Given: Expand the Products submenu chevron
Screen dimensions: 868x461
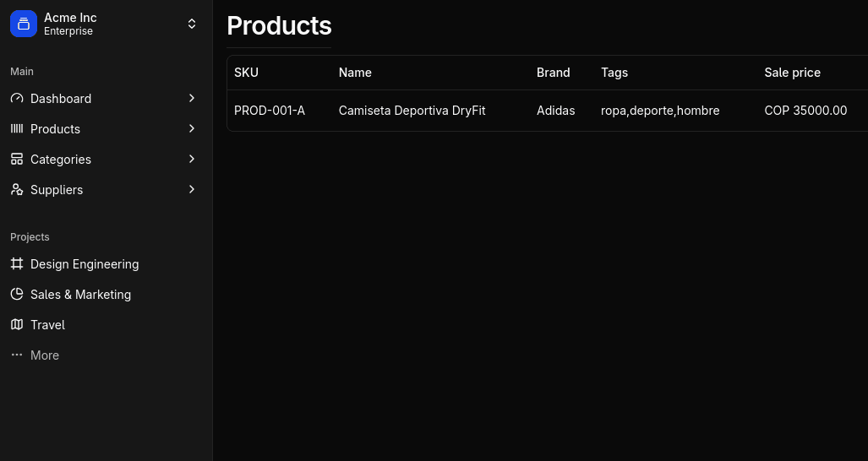Looking at the screenshot, I should [192, 129].
